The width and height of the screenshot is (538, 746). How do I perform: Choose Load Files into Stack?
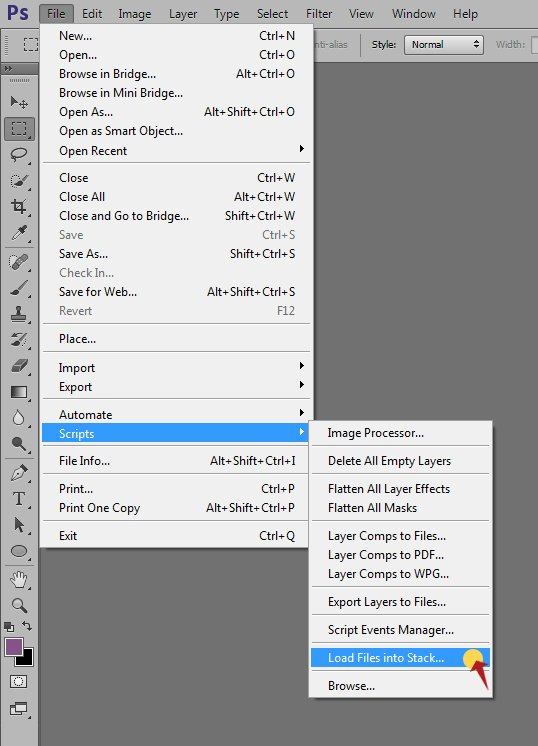400,658
